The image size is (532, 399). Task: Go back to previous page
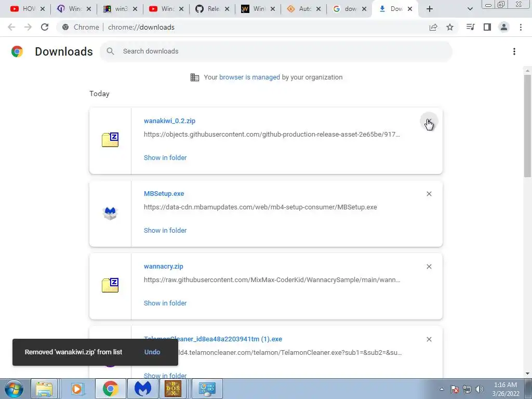coord(11,27)
